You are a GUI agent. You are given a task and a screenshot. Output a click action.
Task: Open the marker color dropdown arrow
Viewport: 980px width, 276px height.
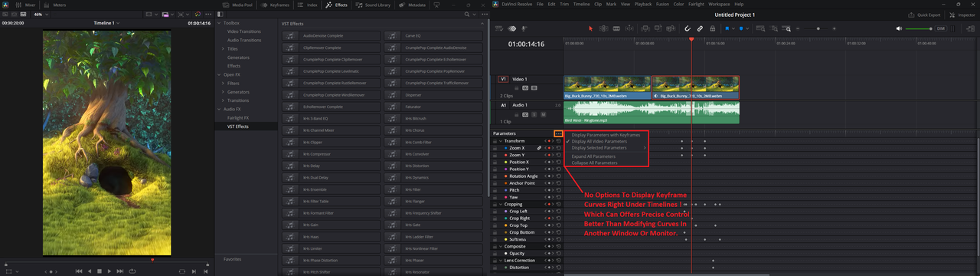tap(747, 28)
